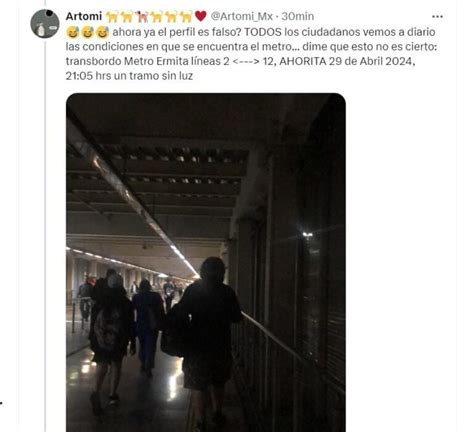This screenshot has width=474, height=432.
Task: Click the third laughing emoji before 'ahora'
Action: [102, 32]
